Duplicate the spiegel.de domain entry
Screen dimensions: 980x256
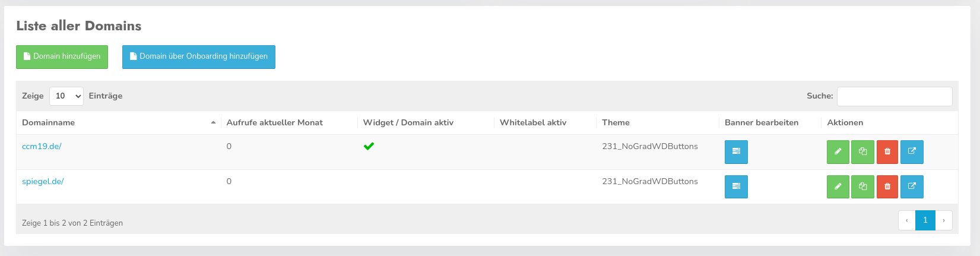(x=862, y=187)
